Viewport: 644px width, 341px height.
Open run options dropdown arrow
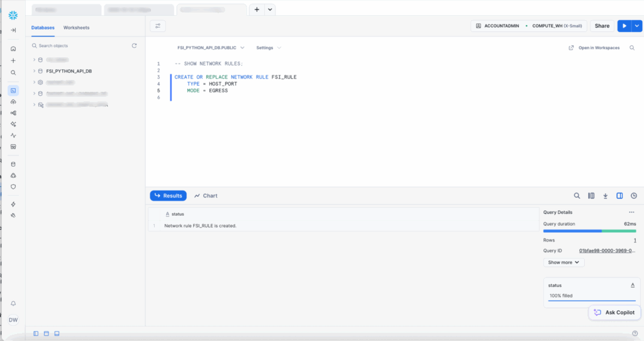click(x=636, y=26)
